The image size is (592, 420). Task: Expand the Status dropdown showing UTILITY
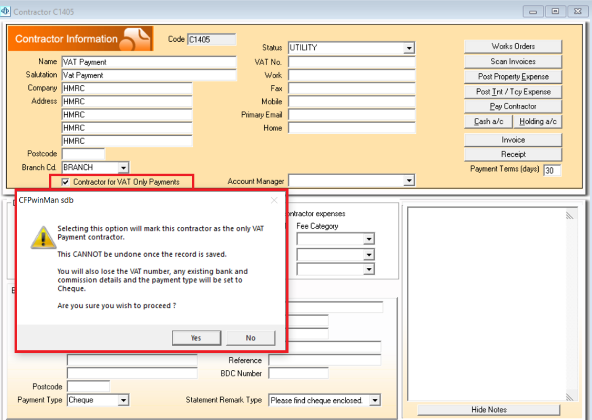pos(409,48)
